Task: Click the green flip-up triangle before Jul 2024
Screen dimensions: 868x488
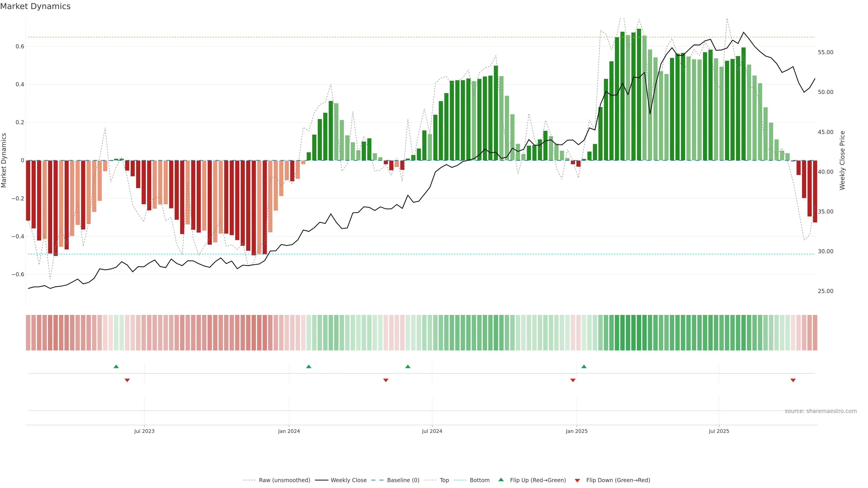Action: click(x=408, y=366)
